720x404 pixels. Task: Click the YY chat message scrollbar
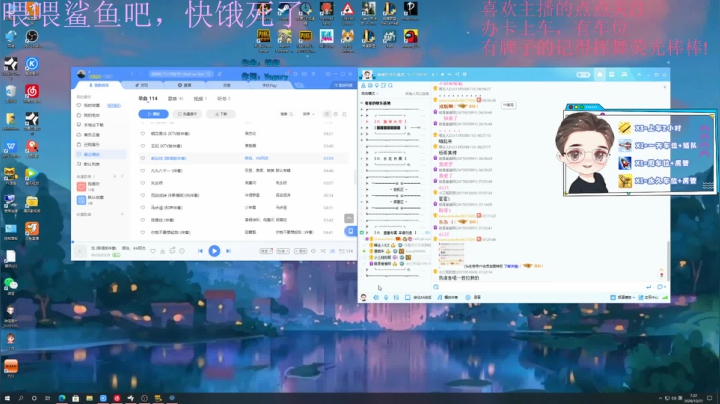click(667, 262)
